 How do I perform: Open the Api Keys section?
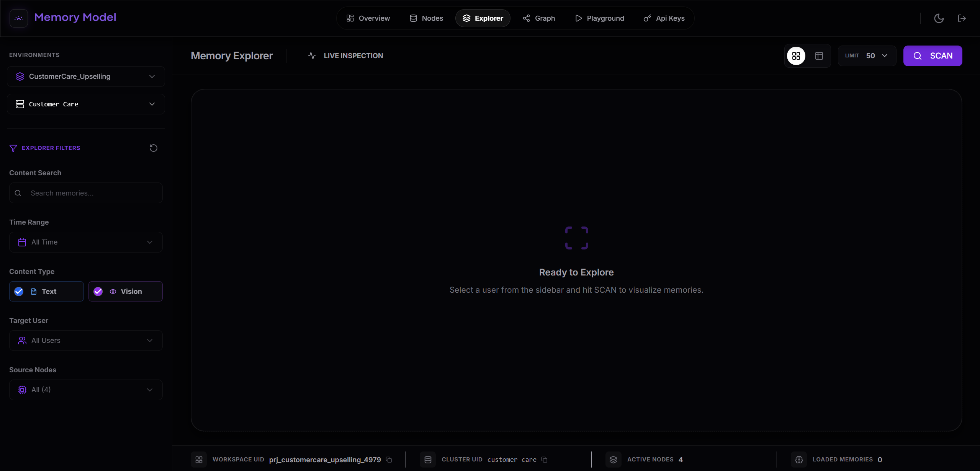coord(664,18)
